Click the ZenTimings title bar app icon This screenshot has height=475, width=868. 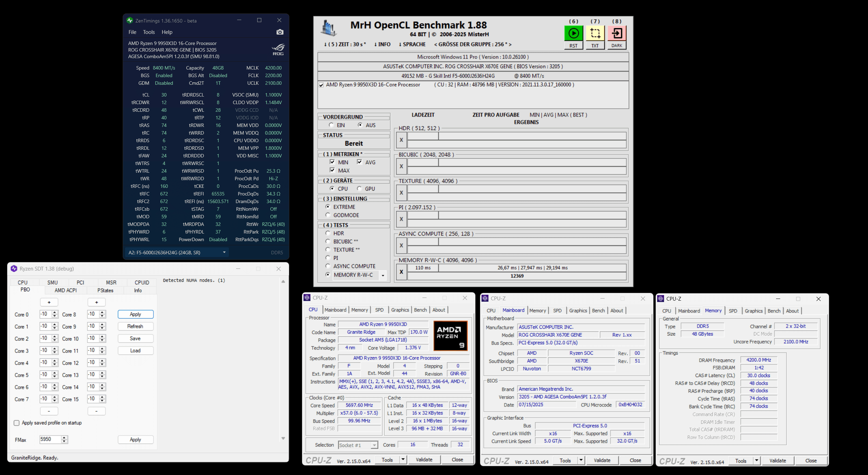tap(130, 20)
